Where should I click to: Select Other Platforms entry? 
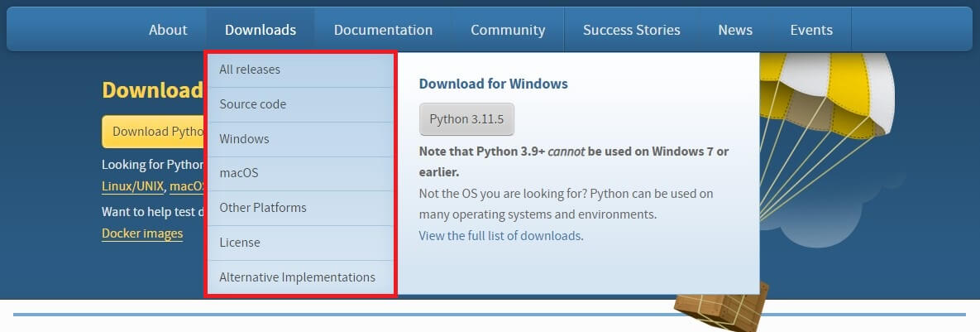coord(300,208)
